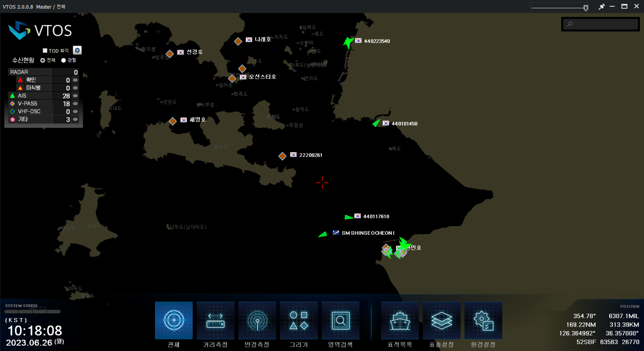
Task: Open the 그리기 drawing tool
Action: pos(299,320)
